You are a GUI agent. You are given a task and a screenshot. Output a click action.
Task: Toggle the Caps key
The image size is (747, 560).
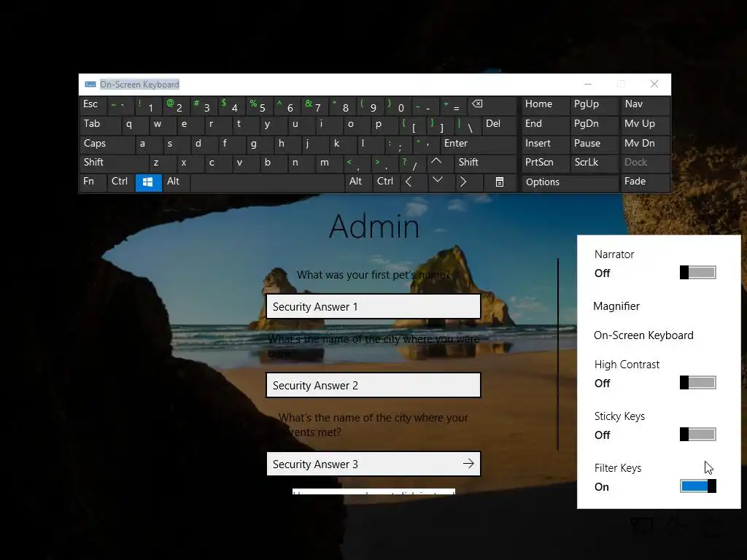[x=107, y=144]
